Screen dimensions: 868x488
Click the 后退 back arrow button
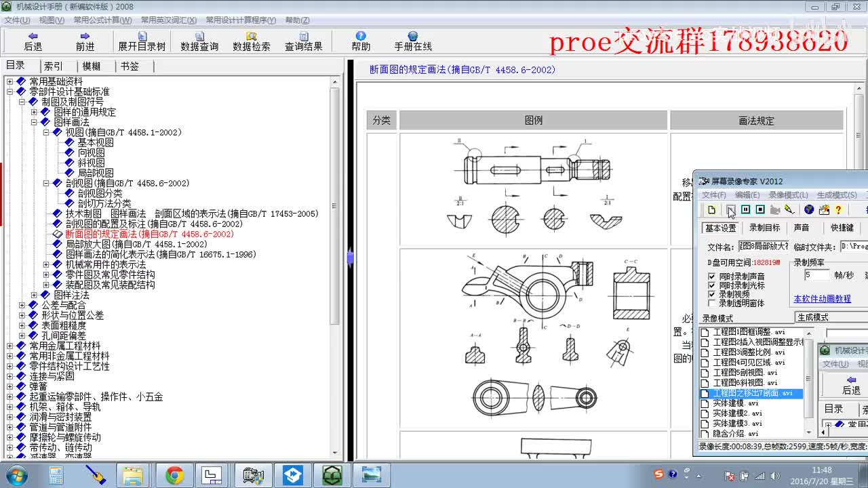(33, 41)
